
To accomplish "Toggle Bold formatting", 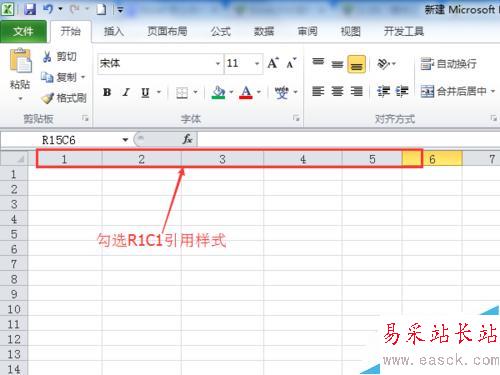I will [107, 92].
